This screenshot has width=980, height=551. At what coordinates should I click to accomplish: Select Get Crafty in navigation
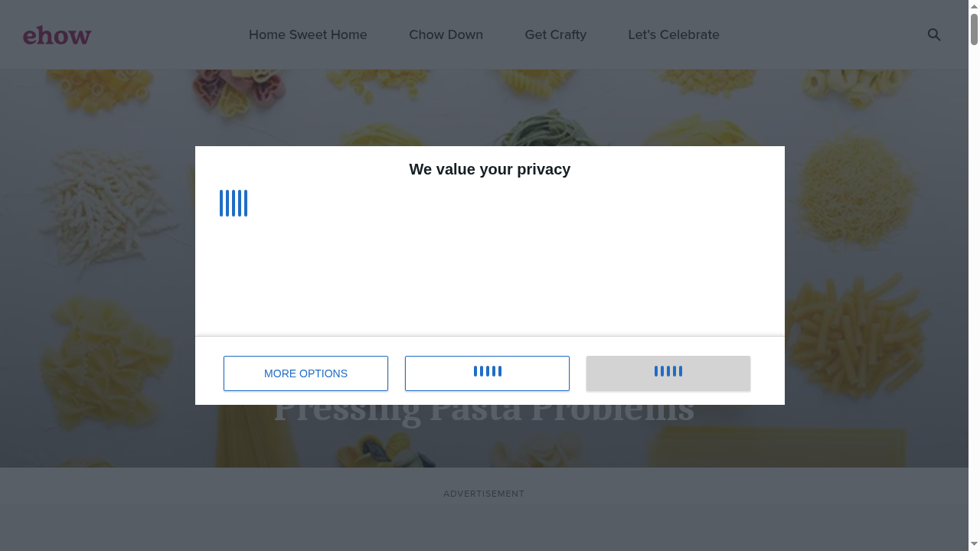click(x=555, y=34)
